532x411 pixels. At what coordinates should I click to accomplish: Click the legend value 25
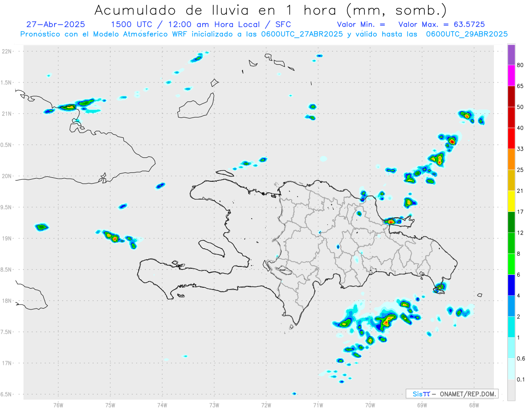click(x=520, y=170)
